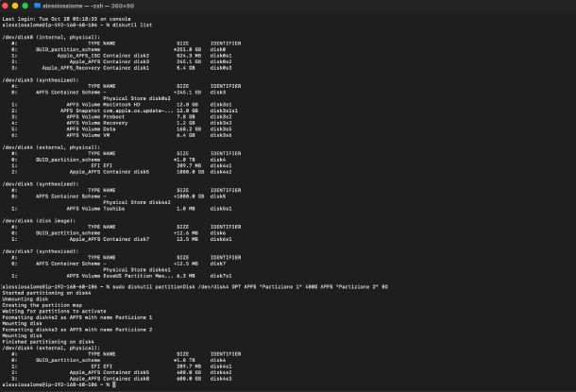Click 'Physical Store disk0s2' line

coord(137,98)
